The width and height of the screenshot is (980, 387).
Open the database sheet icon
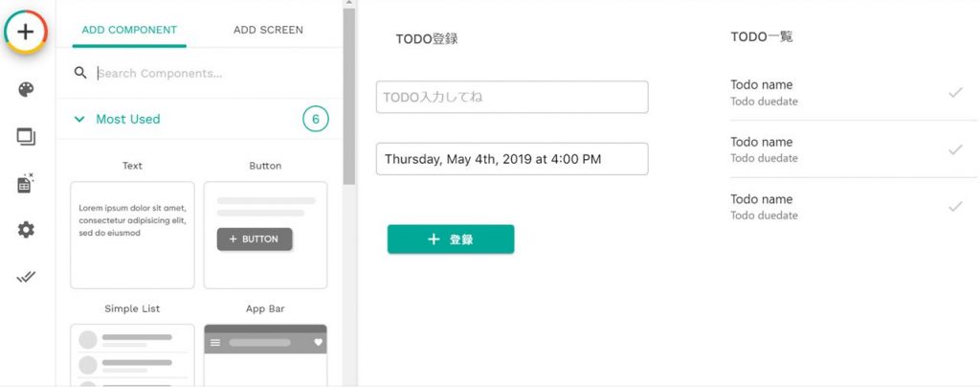pos(26,183)
